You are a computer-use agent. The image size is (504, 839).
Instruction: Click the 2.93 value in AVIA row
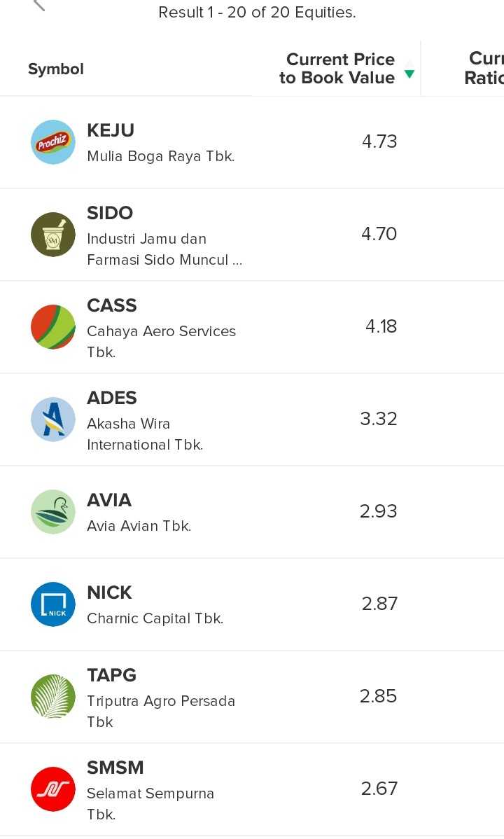[x=379, y=511]
